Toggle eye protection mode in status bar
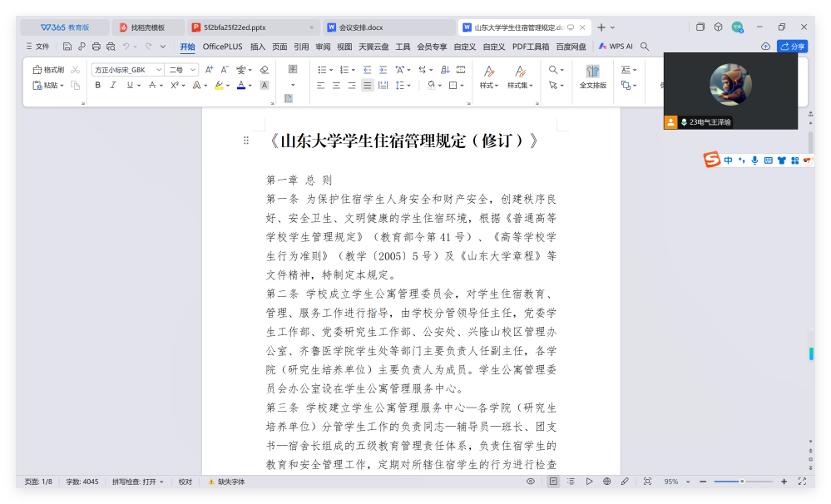The width and height of the screenshot is (831, 504). [531, 482]
